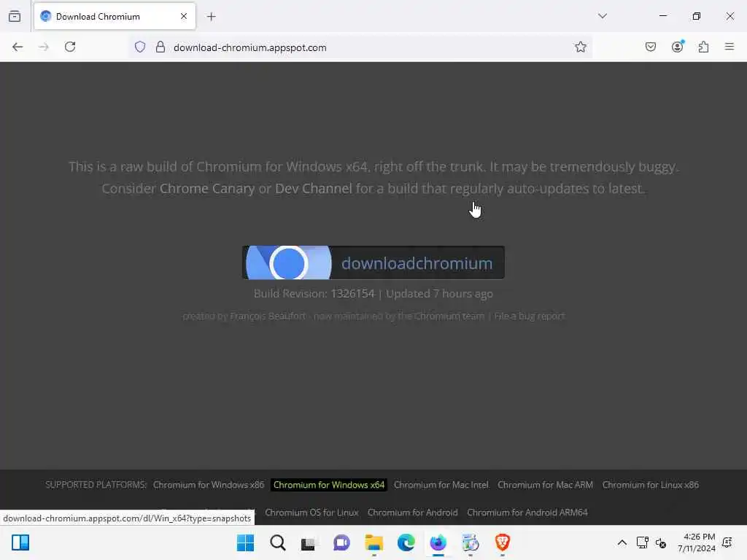Launch Microsoft Edge from taskbar
The image size is (747, 560).
pyautogui.click(x=406, y=542)
